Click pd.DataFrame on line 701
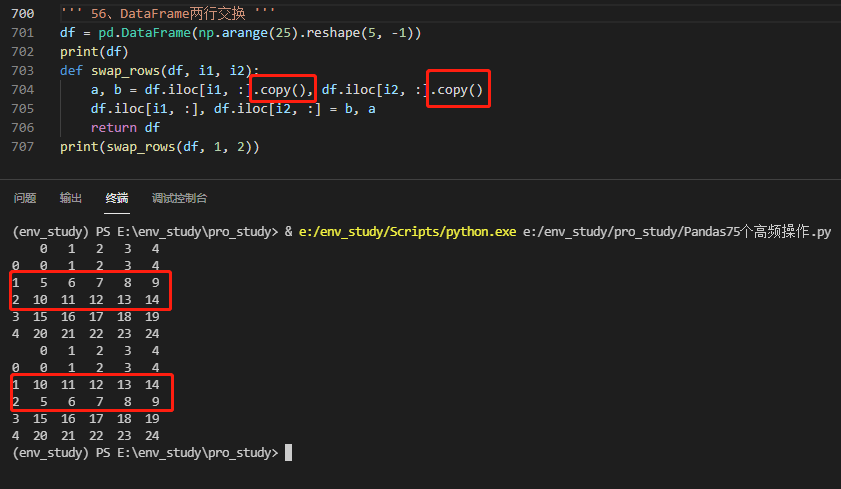Viewport: 841px width, 489px height. click(144, 33)
